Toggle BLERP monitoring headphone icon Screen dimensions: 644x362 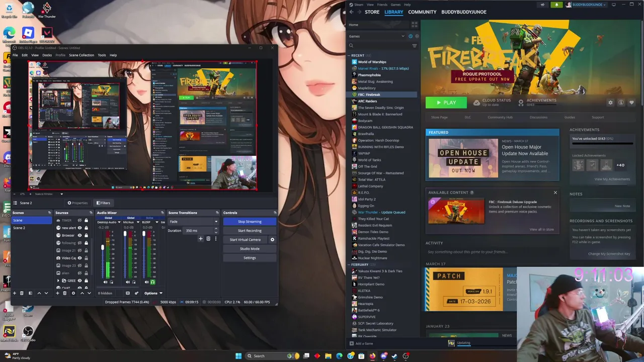[x=153, y=282]
